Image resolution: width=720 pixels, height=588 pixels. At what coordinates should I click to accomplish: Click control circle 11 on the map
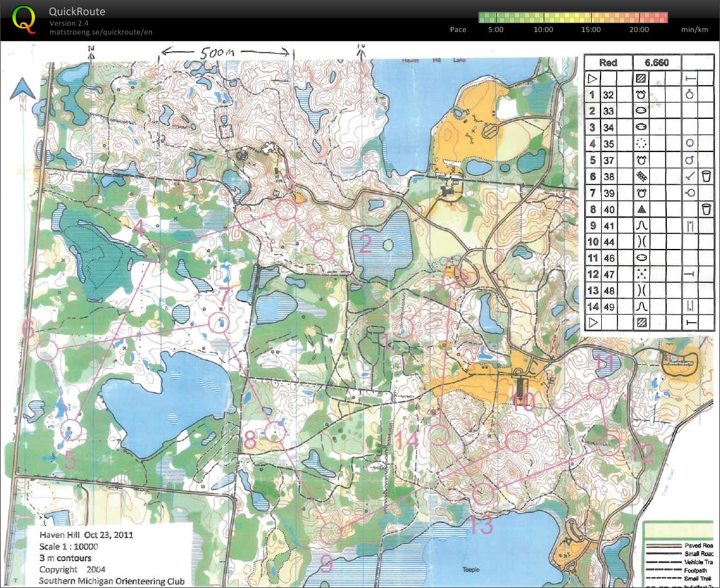(x=599, y=389)
